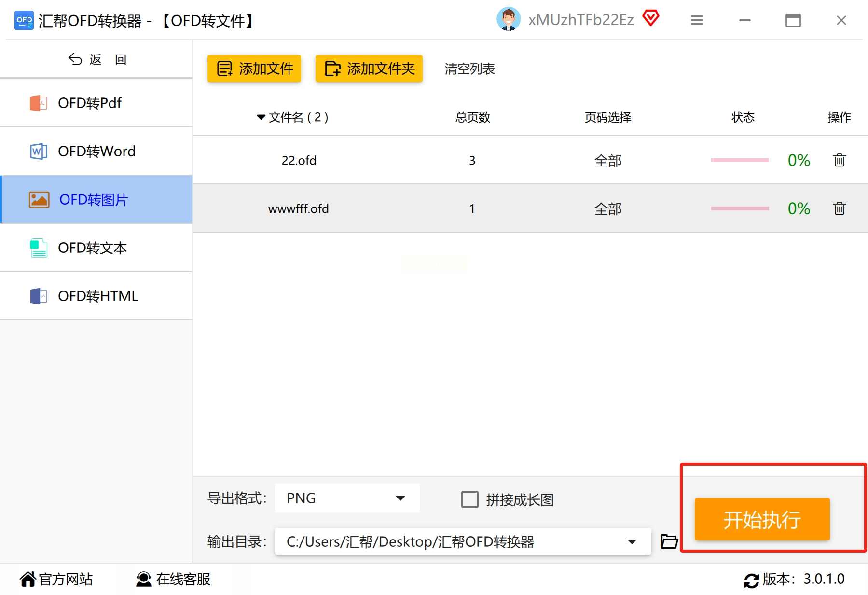Image resolution: width=868 pixels, height=595 pixels.
Task: Visit the official website home icon
Action: [x=28, y=579]
